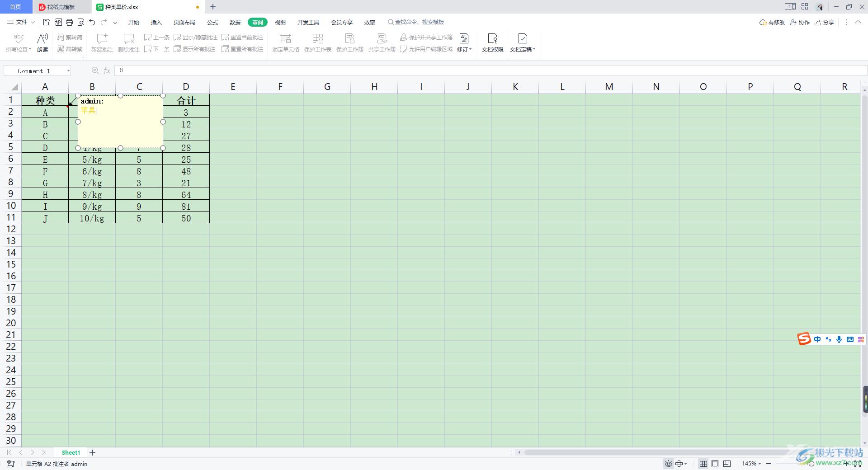
Task: Click Next Comment (下一条) button
Action: [x=157, y=49]
